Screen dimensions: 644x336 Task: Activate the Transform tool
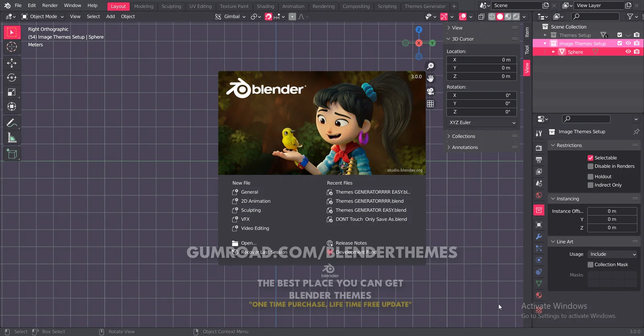(12, 106)
